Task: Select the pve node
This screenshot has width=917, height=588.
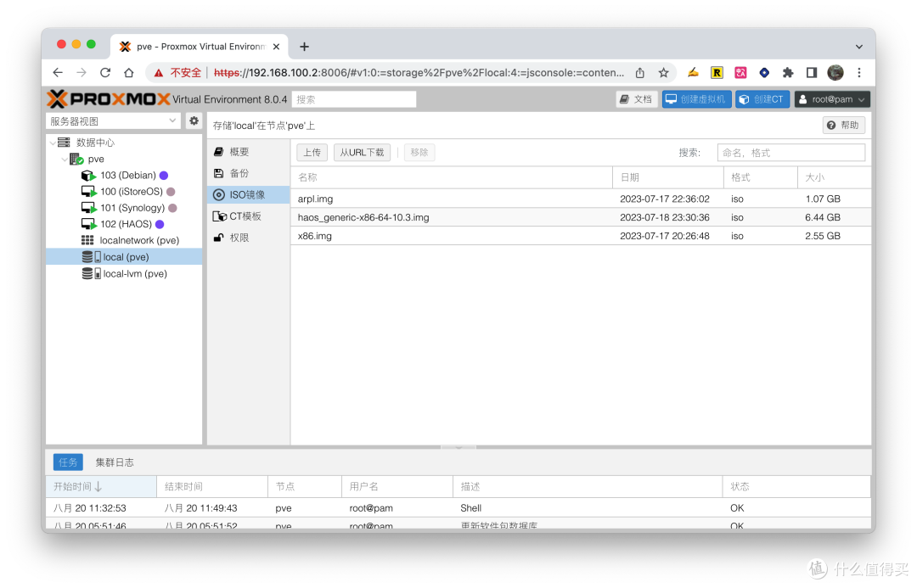Action: 96,159
